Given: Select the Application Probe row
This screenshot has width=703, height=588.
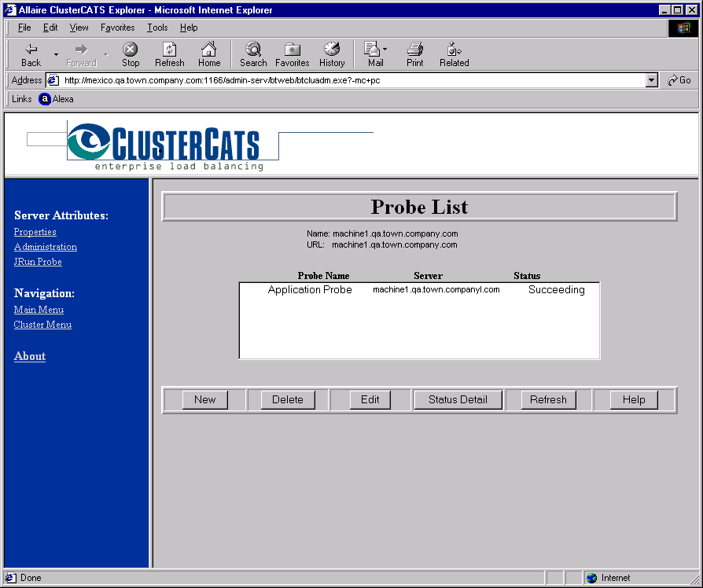Looking at the screenshot, I should (419, 289).
